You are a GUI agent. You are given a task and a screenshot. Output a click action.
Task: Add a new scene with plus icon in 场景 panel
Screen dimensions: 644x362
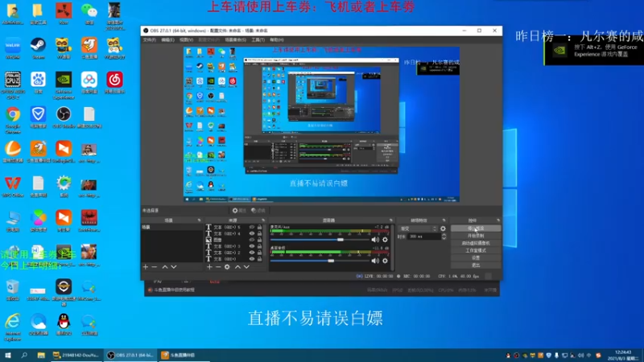(x=146, y=267)
